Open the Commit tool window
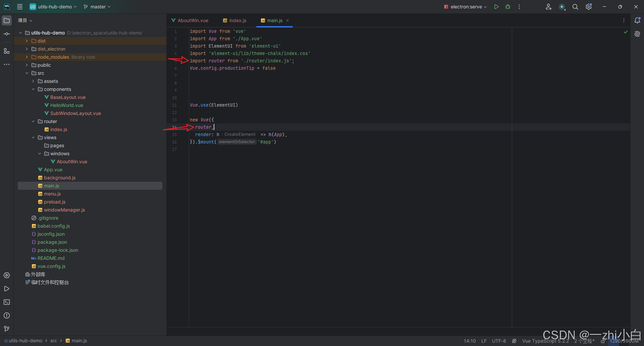Viewport: 644px width, 346px height. 7,34
